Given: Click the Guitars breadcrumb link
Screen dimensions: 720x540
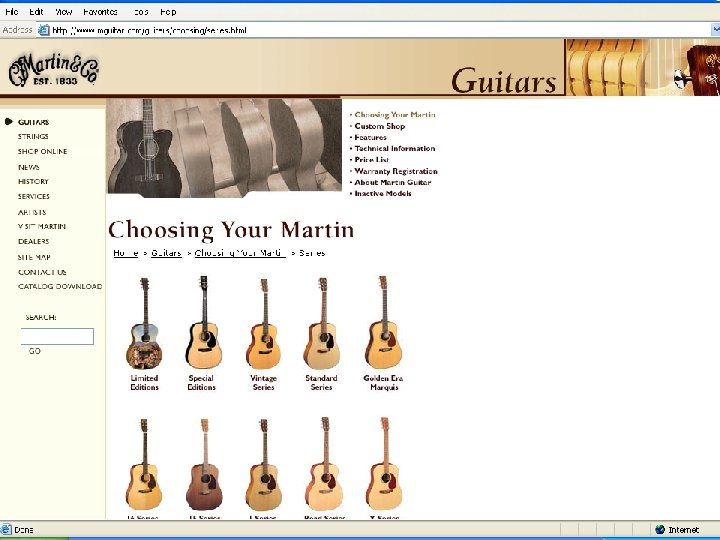Looking at the screenshot, I should (166, 253).
